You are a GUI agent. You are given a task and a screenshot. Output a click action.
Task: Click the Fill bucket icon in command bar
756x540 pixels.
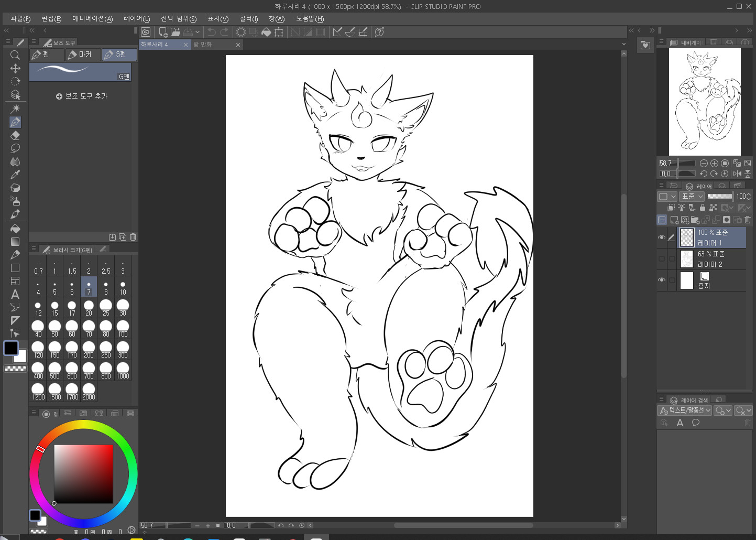point(266,32)
